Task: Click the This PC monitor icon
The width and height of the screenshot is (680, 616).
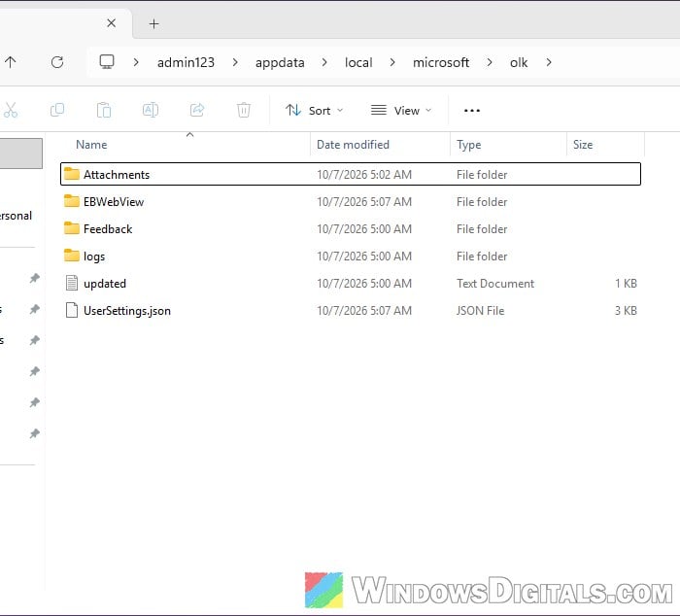Action: pyautogui.click(x=107, y=62)
